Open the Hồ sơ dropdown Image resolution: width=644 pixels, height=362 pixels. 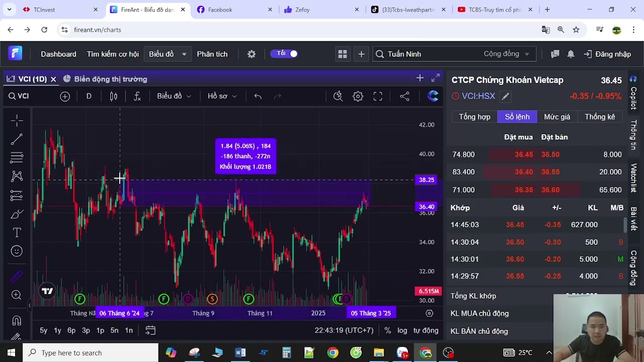[x=222, y=96]
